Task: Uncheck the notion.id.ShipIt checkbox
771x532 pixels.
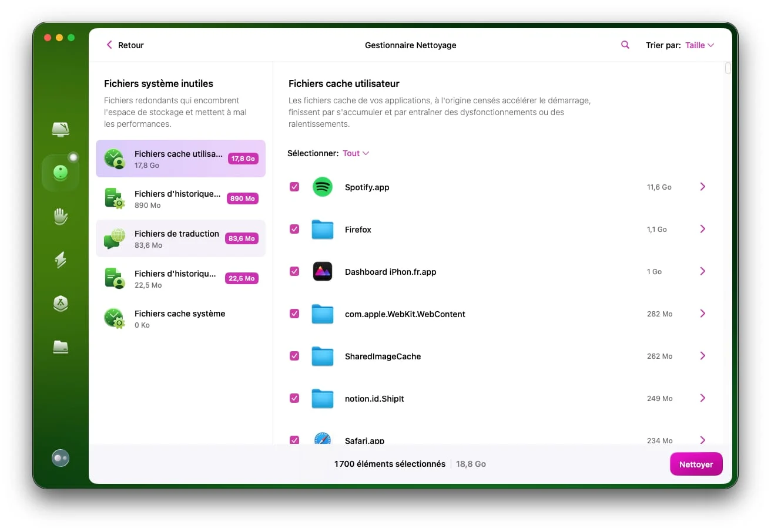Action: pyautogui.click(x=294, y=398)
